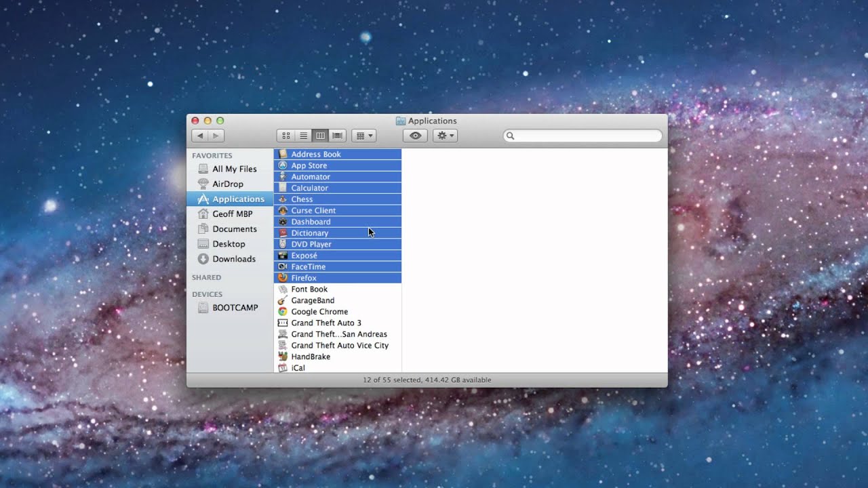Screen dimensions: 868x488
Task: Click the Chess app icon
Action: pyautogui.click(x=283, y=199)
